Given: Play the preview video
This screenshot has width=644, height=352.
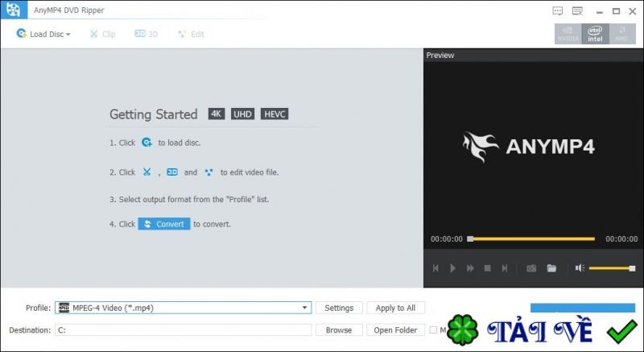Looking at the screenshot, I should 452,268.
